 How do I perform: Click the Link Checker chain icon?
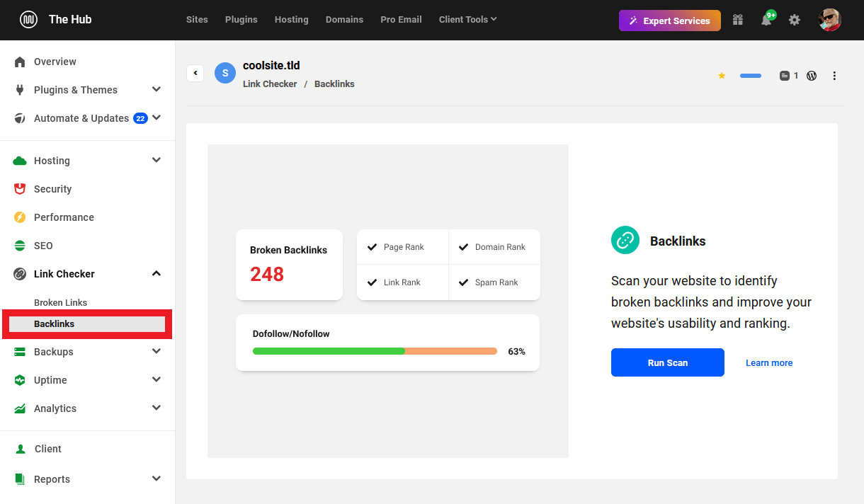click(x=20, y=274)
